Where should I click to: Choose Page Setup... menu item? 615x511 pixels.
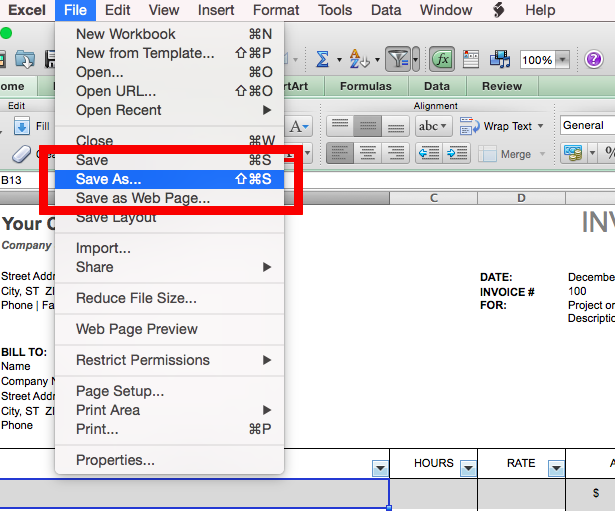[169, 391]
